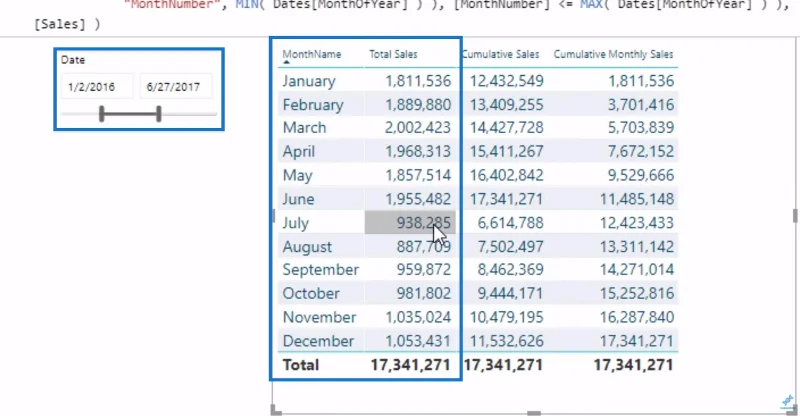Click April total sales 1,968,313
Viewport: 800px width, 416px height.
pos(418,152)
